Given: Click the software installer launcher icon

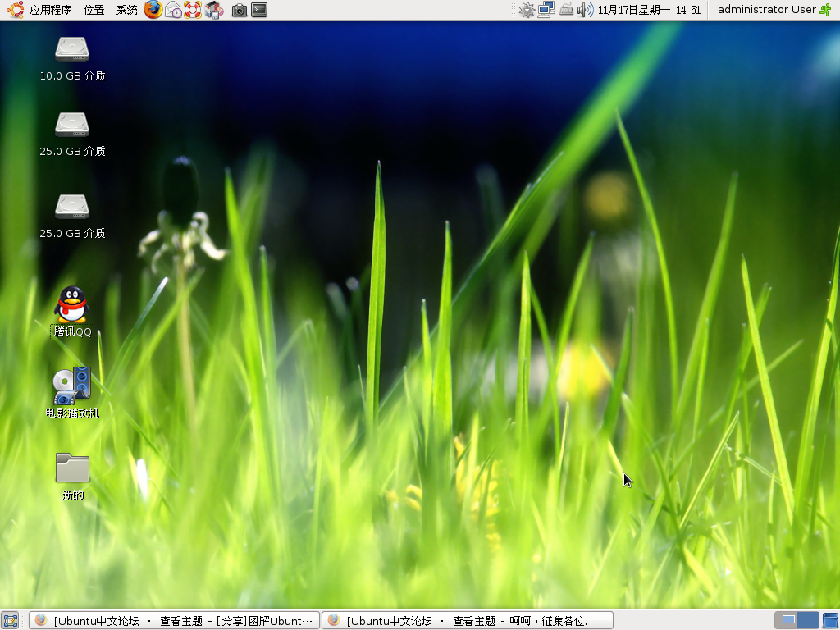Looking at the screenshot, I should 214,10.
